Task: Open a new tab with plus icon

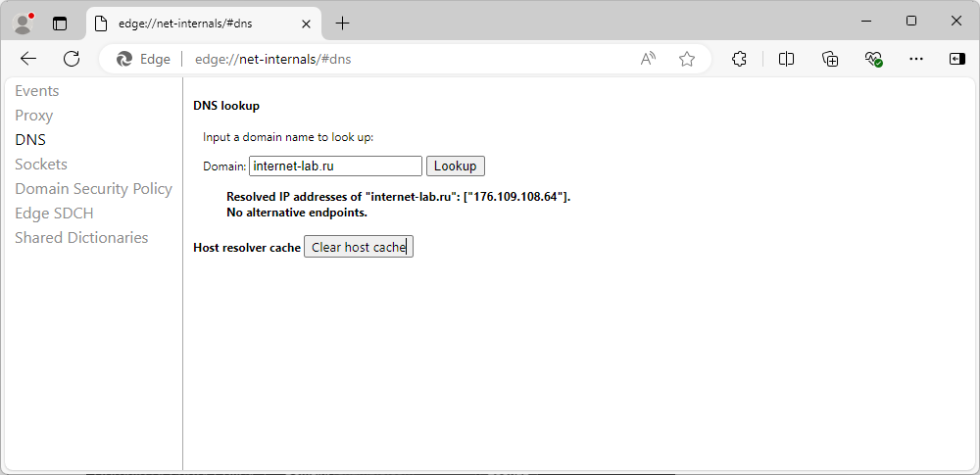Action: [x=342, y=24]
